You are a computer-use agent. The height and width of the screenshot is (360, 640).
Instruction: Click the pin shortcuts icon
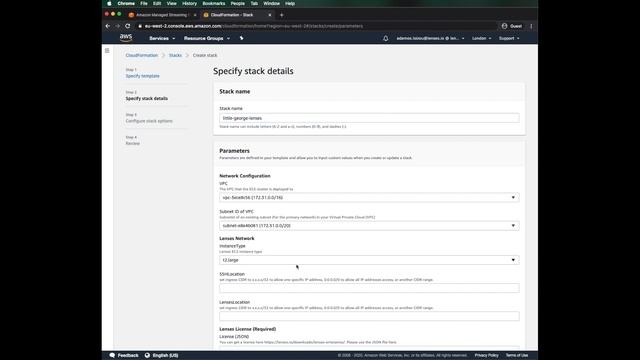[241, 38]
